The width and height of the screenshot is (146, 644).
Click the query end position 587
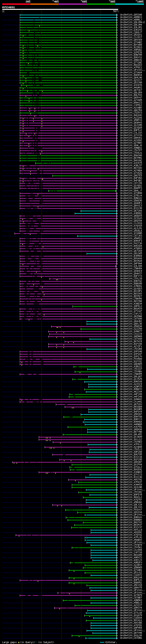[x=115, y=11]
